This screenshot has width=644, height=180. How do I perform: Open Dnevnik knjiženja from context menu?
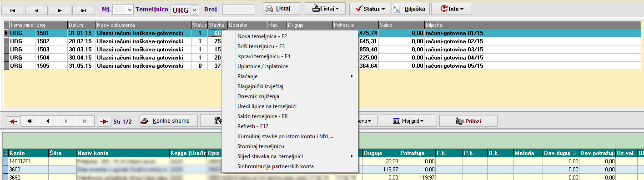pos(290,96)
